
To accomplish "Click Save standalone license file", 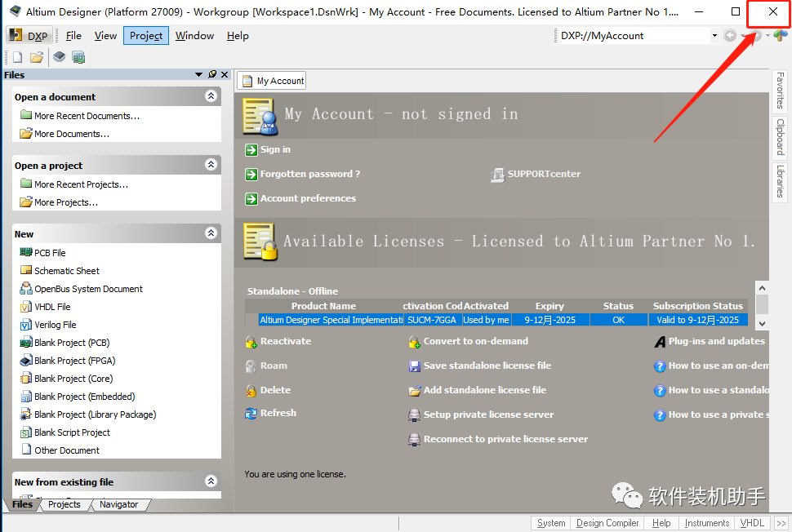I will coord(487,366).
